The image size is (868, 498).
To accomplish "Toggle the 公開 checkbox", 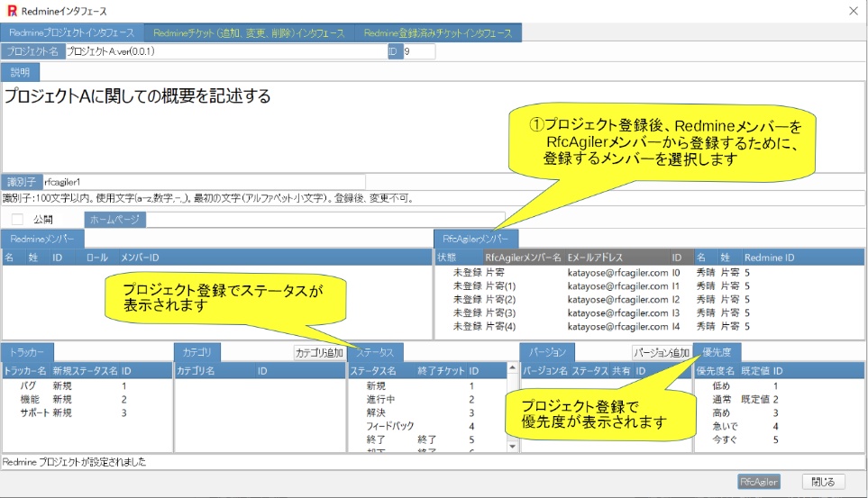I will coord(18,219).
